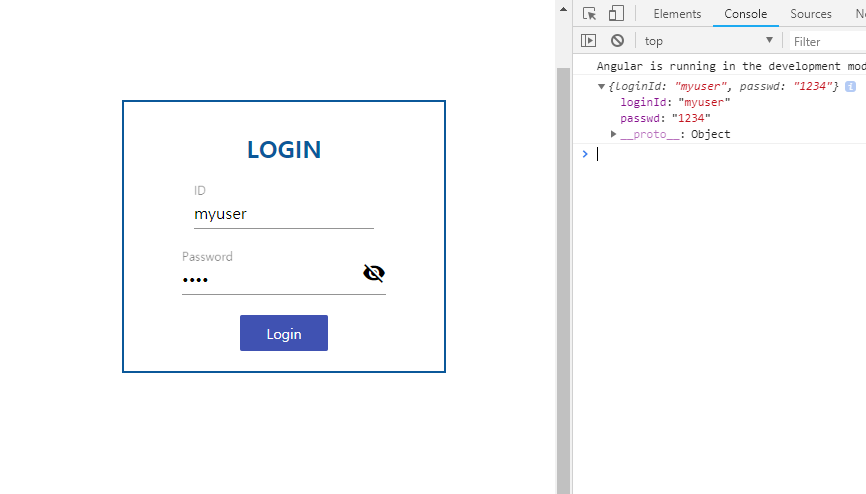Click the page vertical scrollbar thumb
The image size is (866, 494).
[563, 281]
